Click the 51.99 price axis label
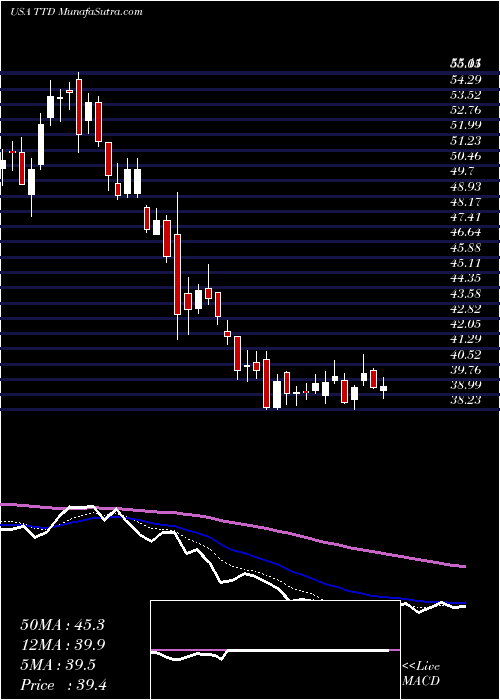Screen dimensions: 500x700 (x=464, y=126)
